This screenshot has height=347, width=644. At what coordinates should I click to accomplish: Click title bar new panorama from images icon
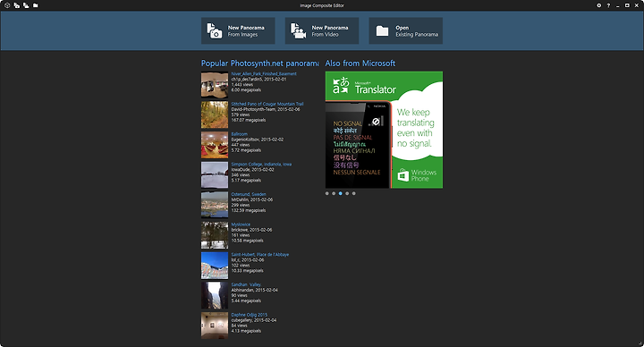16,5
